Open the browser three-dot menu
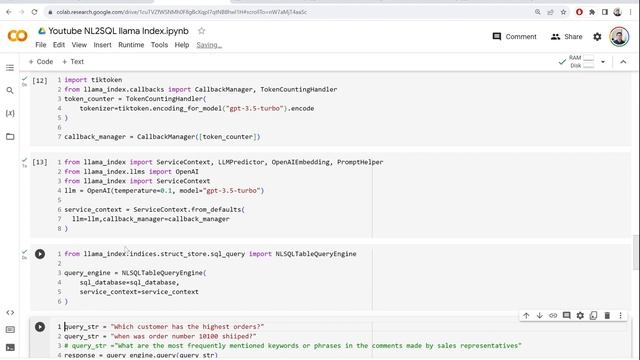 [631, 12]
